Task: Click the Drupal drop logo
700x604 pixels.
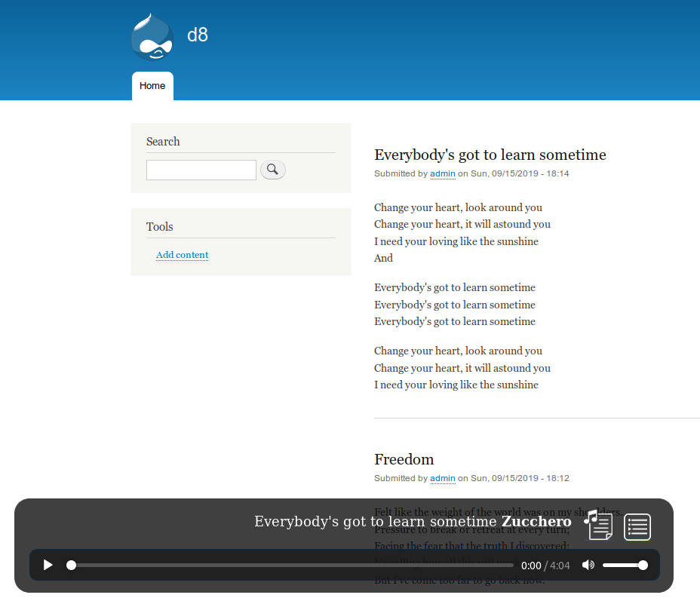Action: 152,37
